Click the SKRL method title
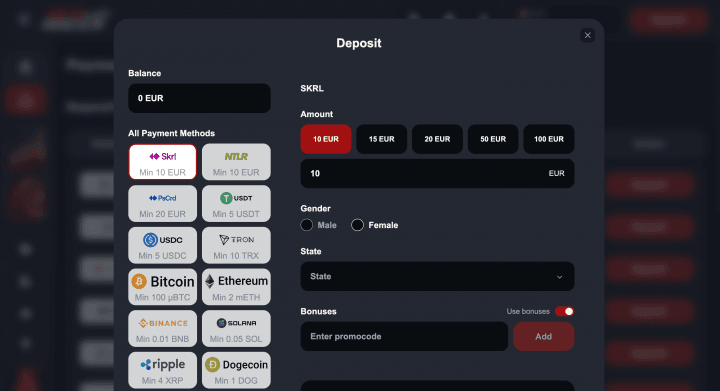Image resolution: width=720 pixels, height=391 pixels. pyautogui.click(x=312, y=88)
